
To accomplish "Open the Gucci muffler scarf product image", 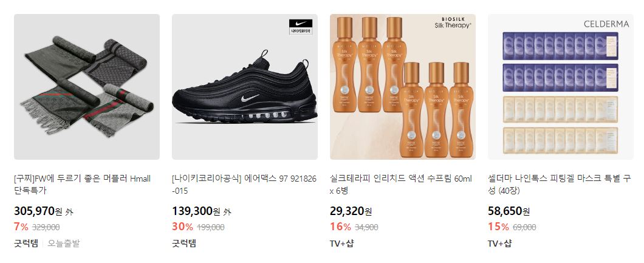I will pyautogui.click(x=87, y=87).
